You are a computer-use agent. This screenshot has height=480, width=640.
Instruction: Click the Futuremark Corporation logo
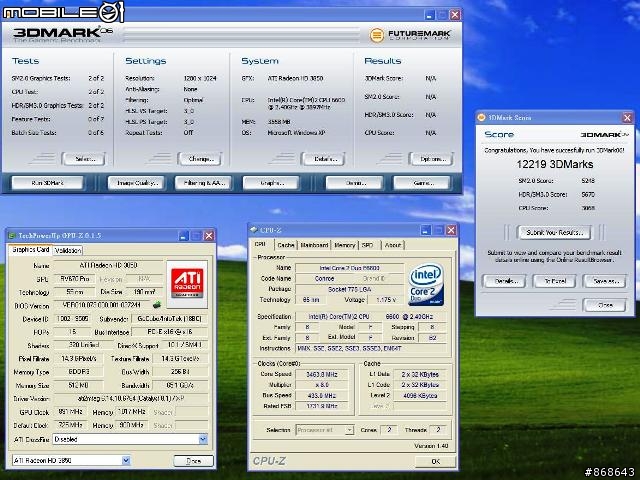(410, 35)
